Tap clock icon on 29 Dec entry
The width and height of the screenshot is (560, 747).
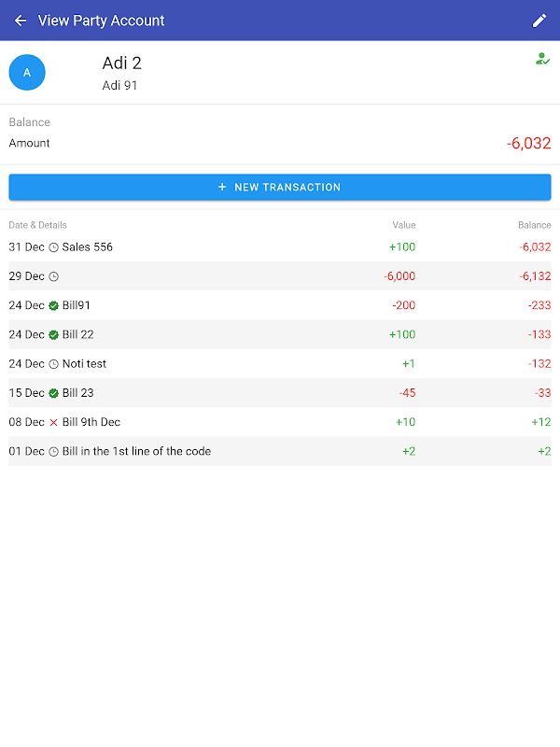coord(54,276)
